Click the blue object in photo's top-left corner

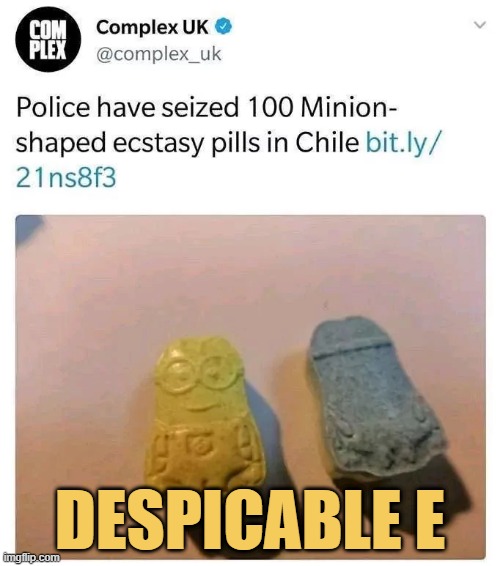click(x=28, y=227)
